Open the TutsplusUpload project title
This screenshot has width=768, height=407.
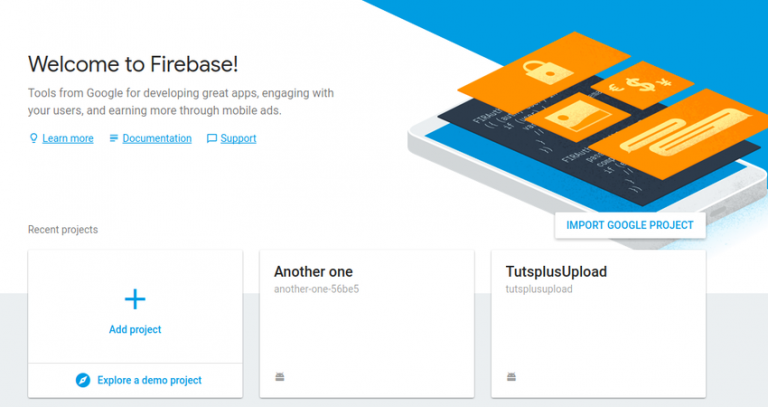point(556,271)
